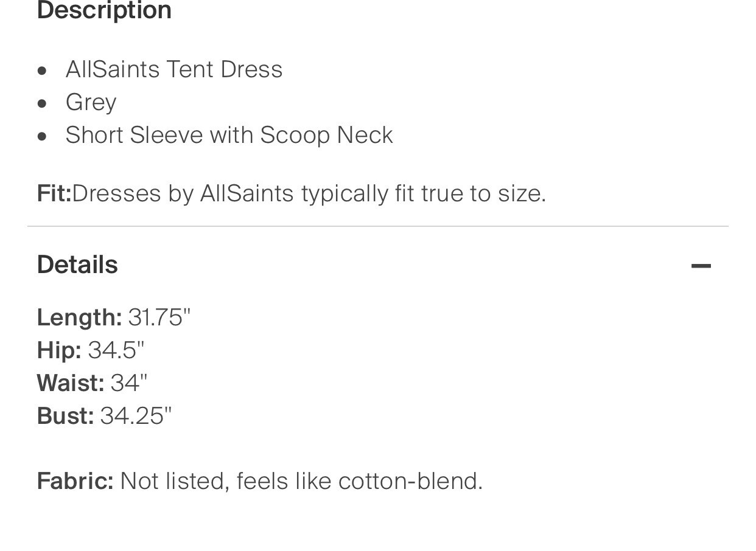The height and width of the screenshot is (551, 756).
Task: Click the Bust measurement 34.25"
Action: (x=135, y=415)
